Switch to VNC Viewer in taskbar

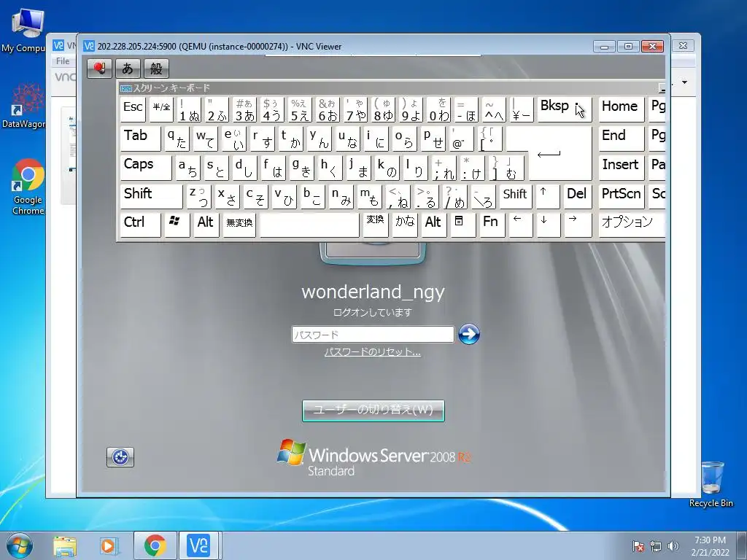(199, 545)
